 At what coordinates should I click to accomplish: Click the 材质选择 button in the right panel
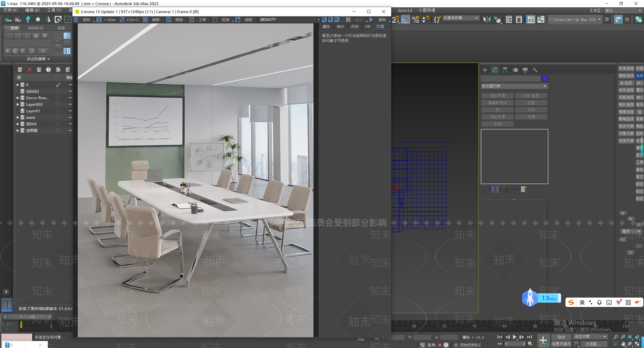pos(626,69)
